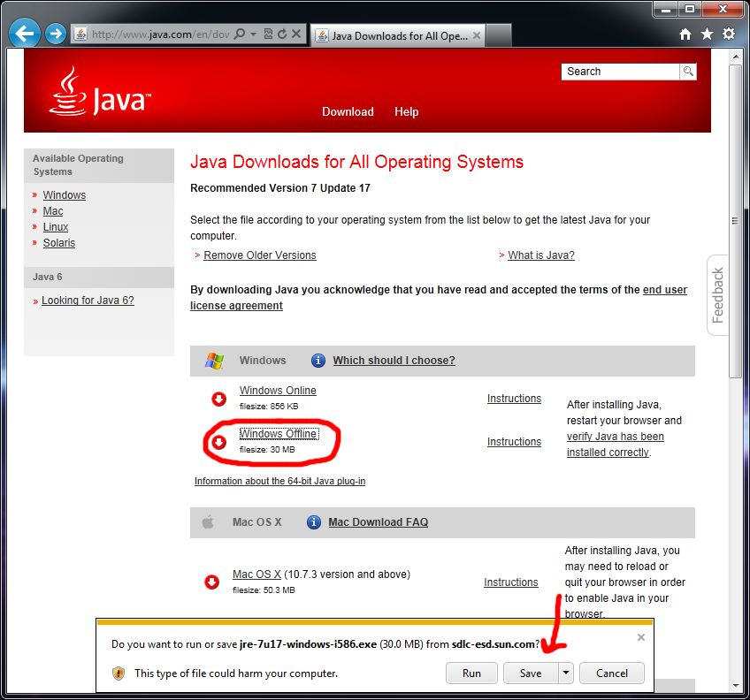Viewport: 750px width, 700px height.
Task: Open the Mac Download FAQ link
Action: pos(379,522)
